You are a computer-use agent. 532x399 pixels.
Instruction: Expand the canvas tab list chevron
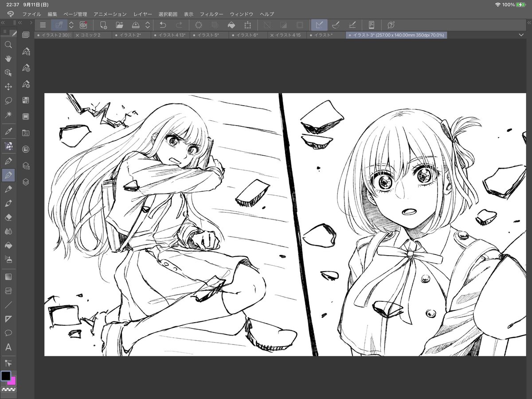pyautogui.click(x=521, y=35)
